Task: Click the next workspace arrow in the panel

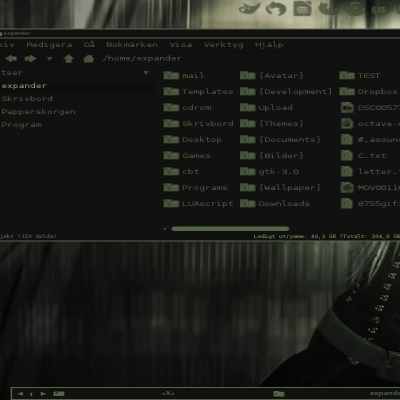Action: [x=43, y=394]
